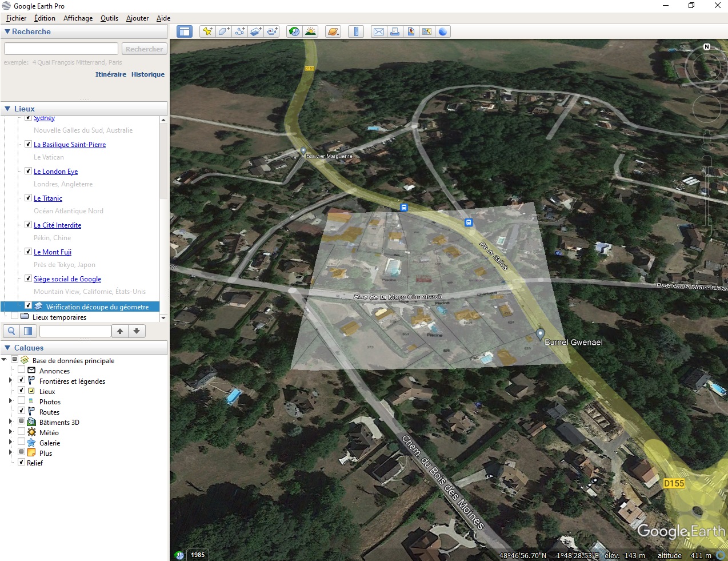Viewport: 728px width, 561px height.
Task: Uncheck the Routes layer
Action: [x=22, y=412]
